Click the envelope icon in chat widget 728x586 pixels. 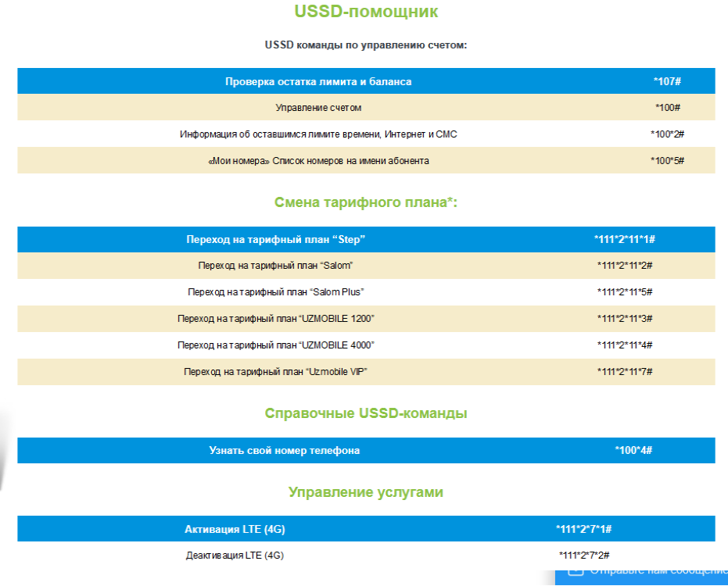click(576, 570)
